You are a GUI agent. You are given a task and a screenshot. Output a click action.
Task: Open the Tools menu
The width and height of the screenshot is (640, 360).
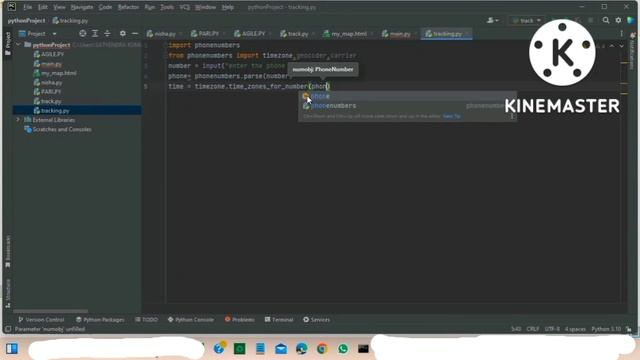[x=167, y=7]
